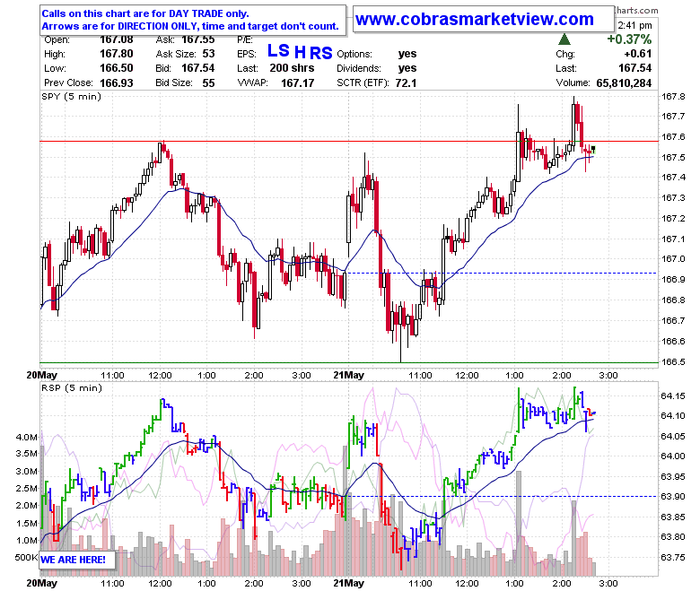Screen dimensions: 700x591
Task: Click the 21May date label under SPY chart
Action: pos(349,375)
